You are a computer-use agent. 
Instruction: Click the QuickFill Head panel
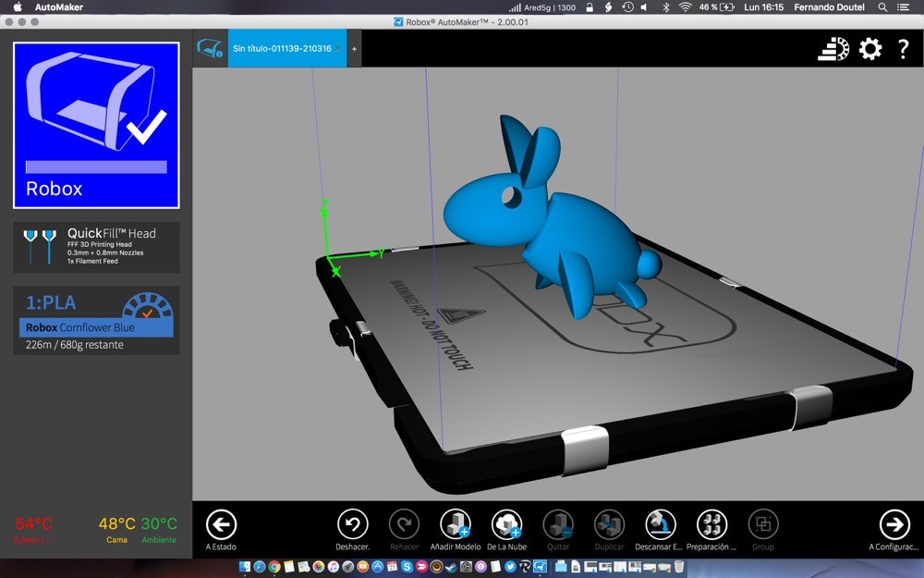[97, 247]
